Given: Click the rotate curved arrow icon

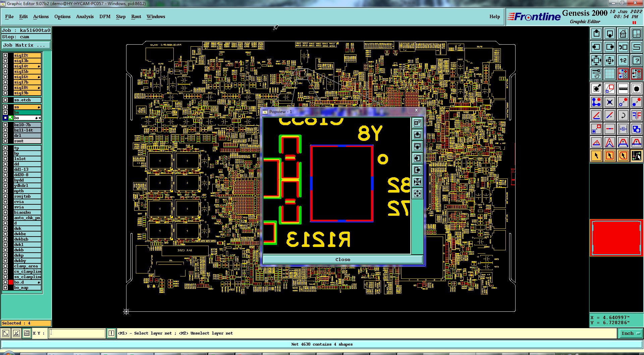Looking at the screenshot, I should 623,115.
